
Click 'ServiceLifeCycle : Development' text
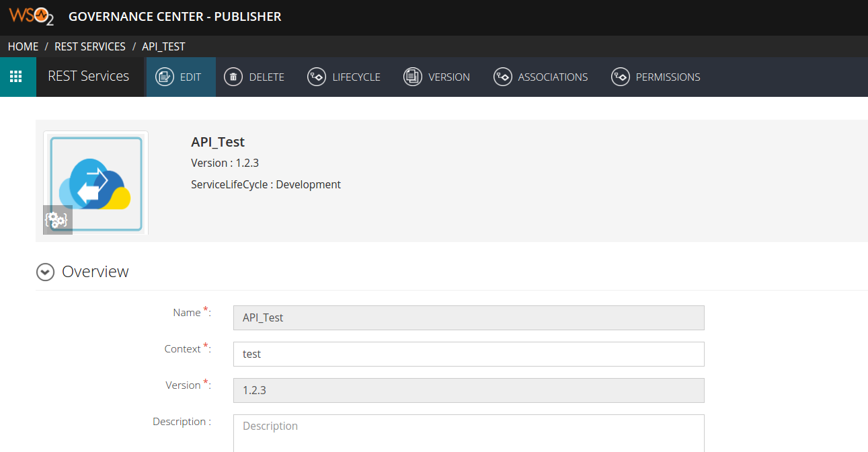[x=266, y=184]
